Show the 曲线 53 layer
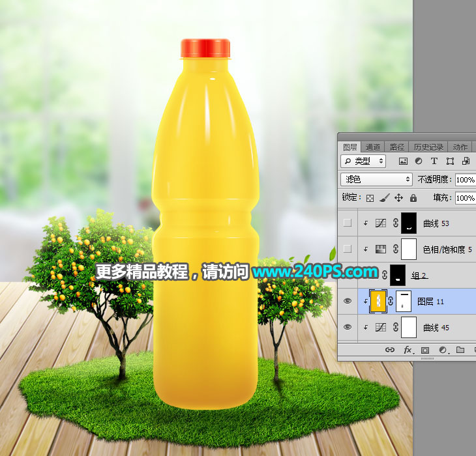Screen dimensions: 476x456 pyautogui.click(x=348, y=223)
